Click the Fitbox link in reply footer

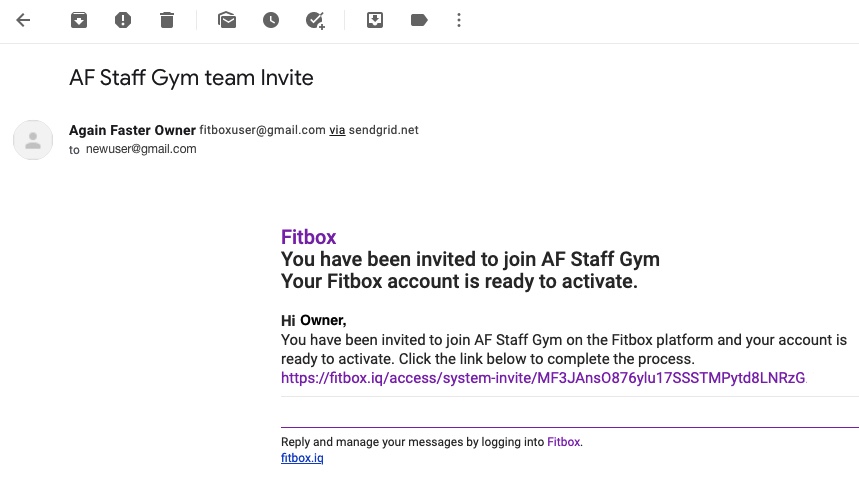[563, 442]
